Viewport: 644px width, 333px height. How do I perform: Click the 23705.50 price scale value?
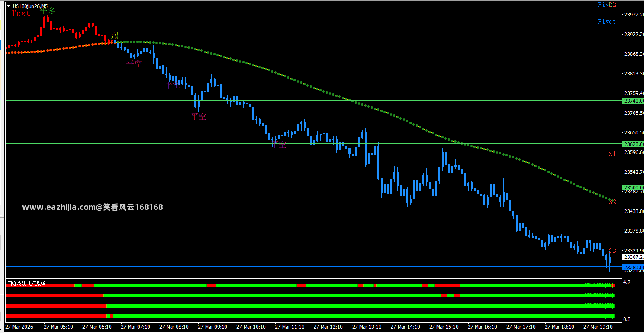[634, 113]
